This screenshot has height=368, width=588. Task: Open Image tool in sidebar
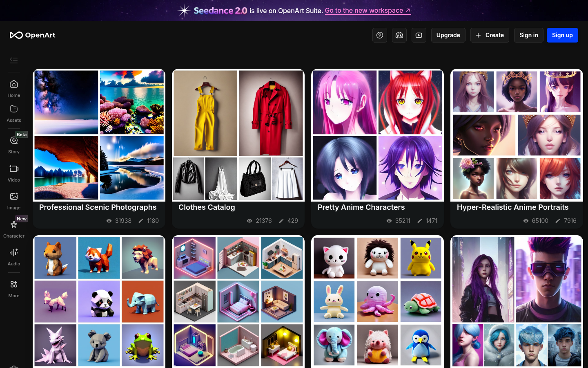point(14,201)
